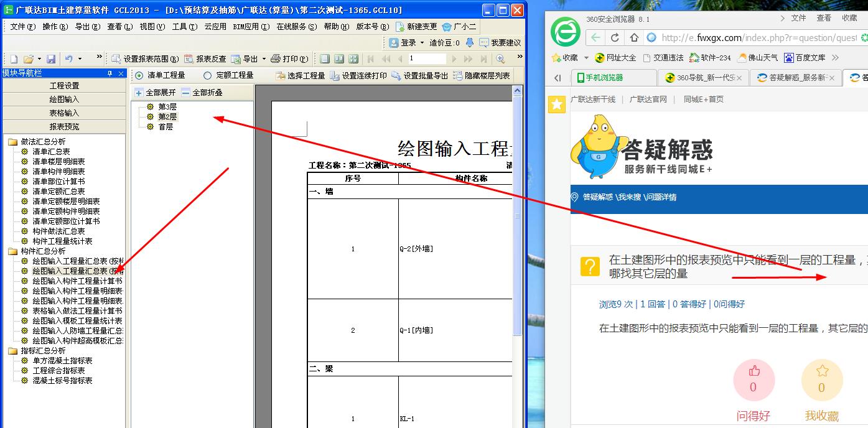Open dropdown arrow beside Open folder icon
Screen dimensions: 868x428
click(39, 59)
